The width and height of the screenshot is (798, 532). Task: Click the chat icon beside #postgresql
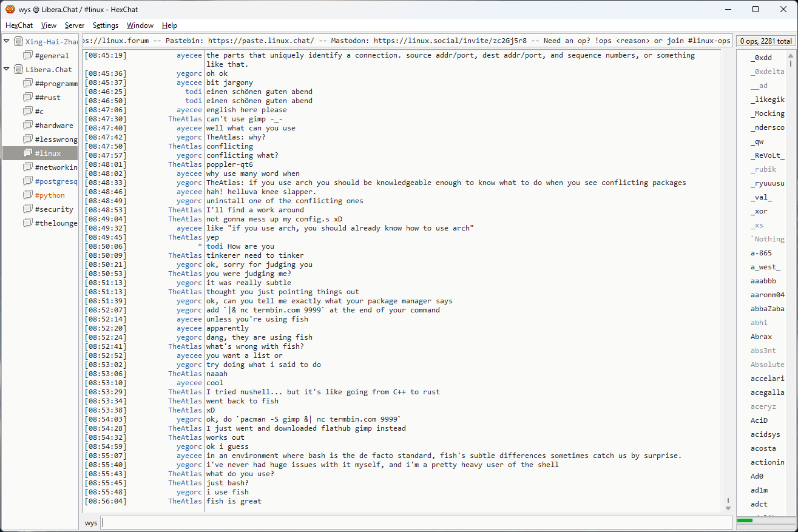(x=28, y=181)
